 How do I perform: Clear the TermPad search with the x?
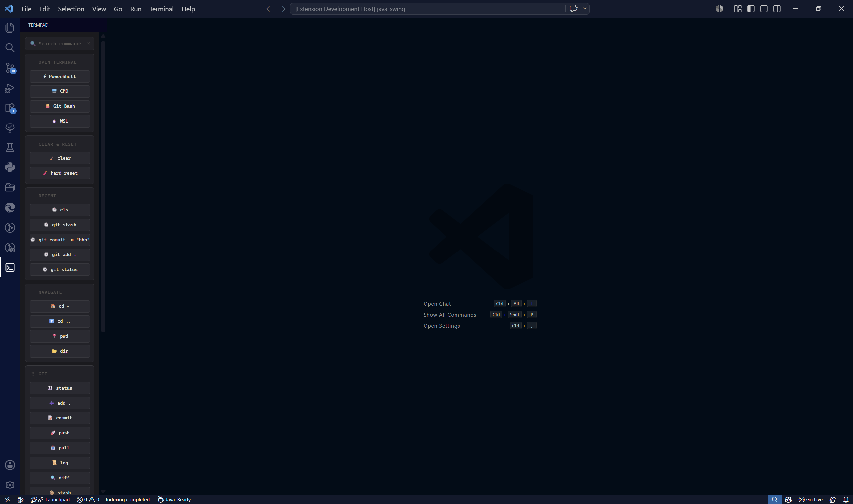click(x=88, y=44)
